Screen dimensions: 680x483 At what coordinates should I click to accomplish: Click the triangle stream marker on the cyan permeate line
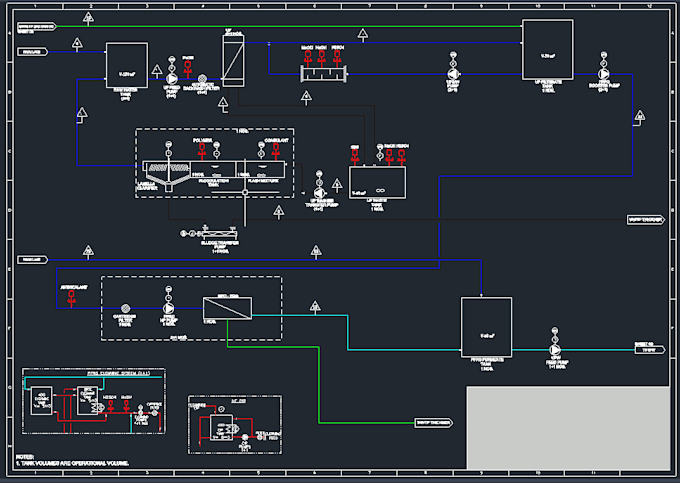tap(315, 307)
